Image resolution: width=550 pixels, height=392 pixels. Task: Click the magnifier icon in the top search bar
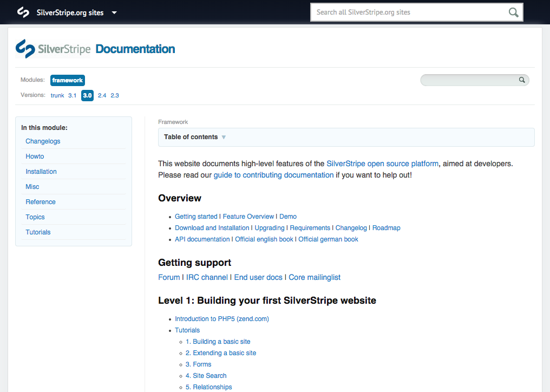coord(513,11)
